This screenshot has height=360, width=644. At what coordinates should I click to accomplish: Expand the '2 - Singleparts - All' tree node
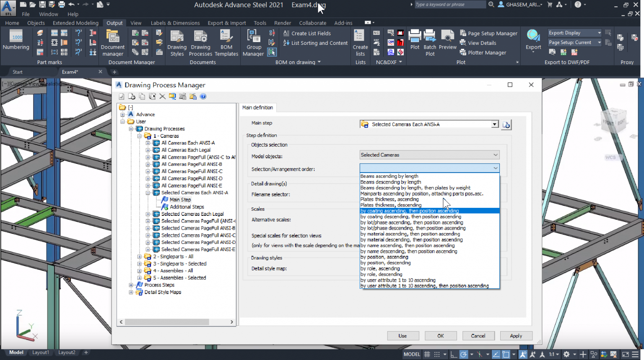(x=140, y=256)
